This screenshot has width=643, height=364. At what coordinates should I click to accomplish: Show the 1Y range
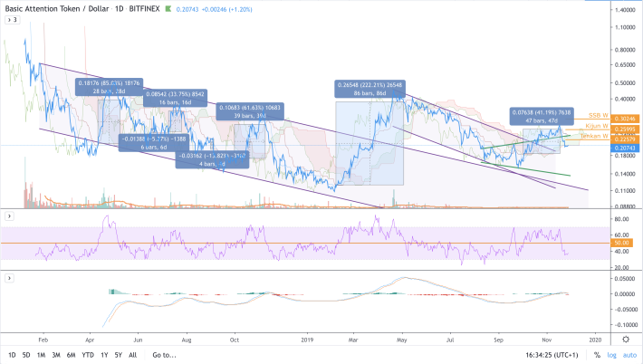106,356
